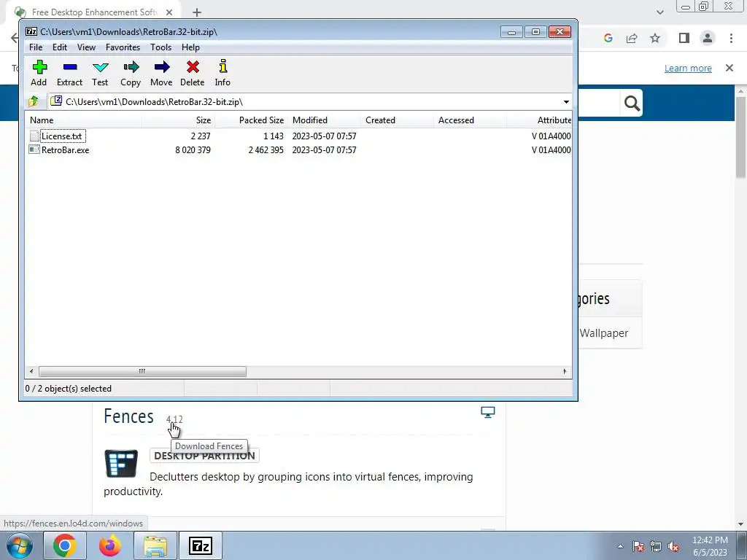Open the Info toolbar icon

pyautogui.click(x=222, y=66)
